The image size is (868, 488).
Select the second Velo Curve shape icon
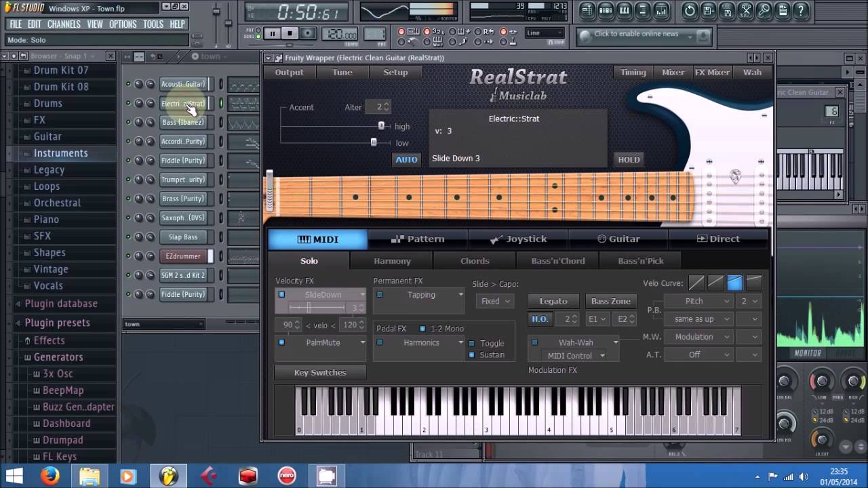(715, 283)
